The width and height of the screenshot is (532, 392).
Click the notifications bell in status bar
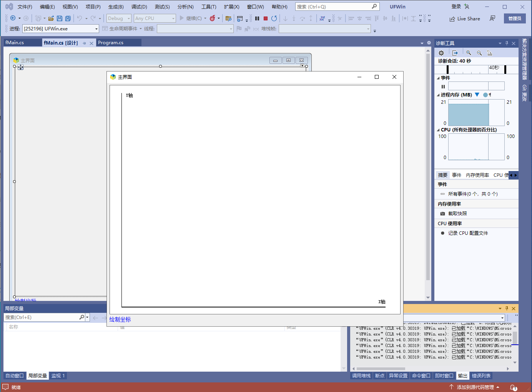(513, 387)
